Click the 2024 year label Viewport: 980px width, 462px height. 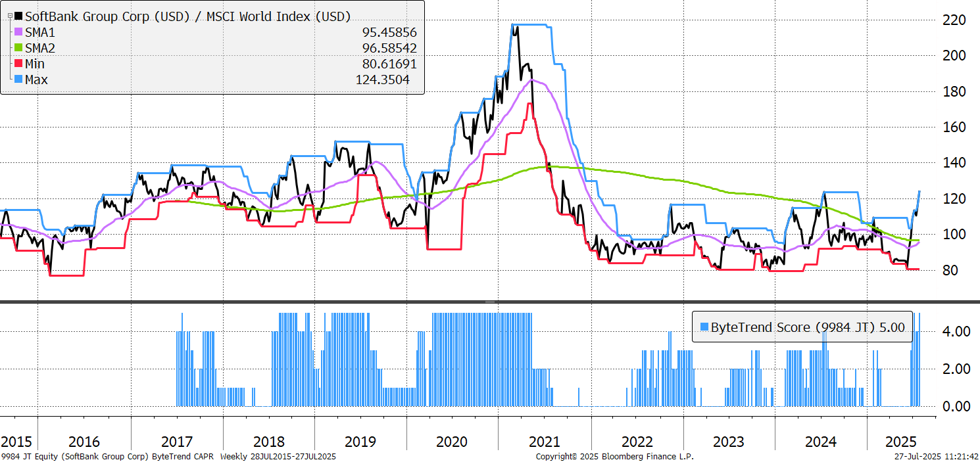[x=820, y=441]
